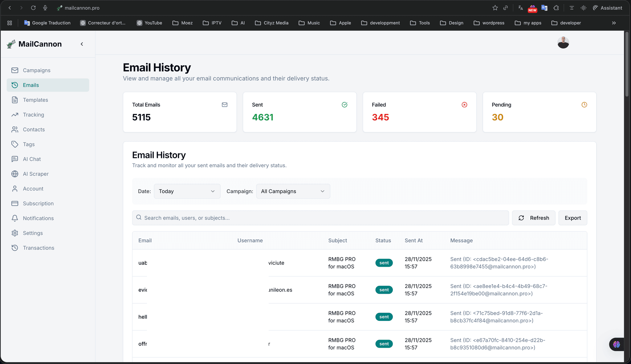
Task: Open the user profile avatar
Action: (563, 42)
